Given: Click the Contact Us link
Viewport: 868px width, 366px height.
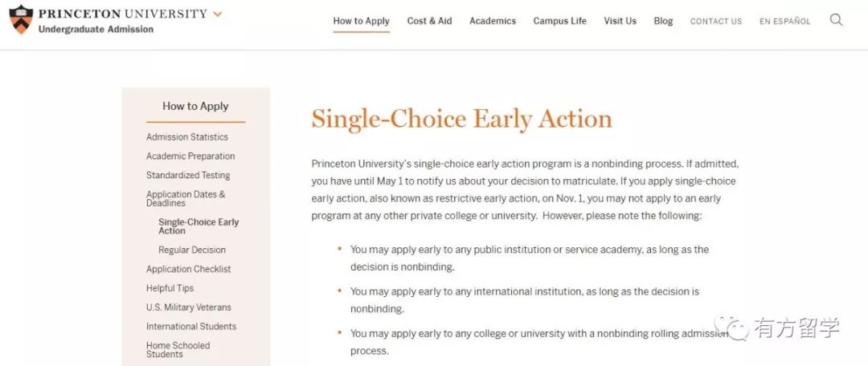Looking at the screenshot, I should point(716,22).
